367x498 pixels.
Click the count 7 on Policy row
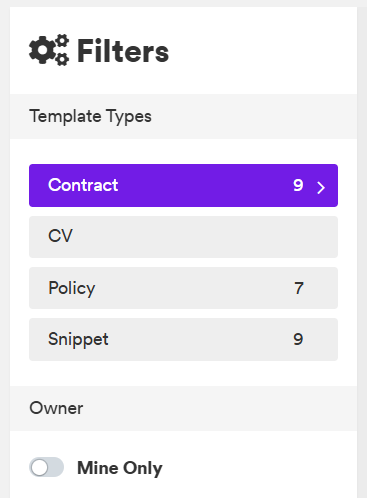click(x=299, y=288)
